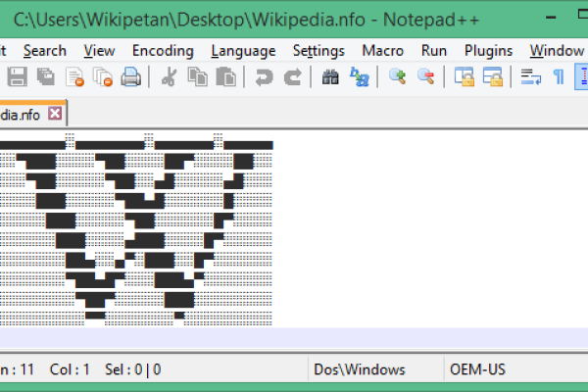Click the Sel : 0 | 0 status entry

(x=132, y=369)
